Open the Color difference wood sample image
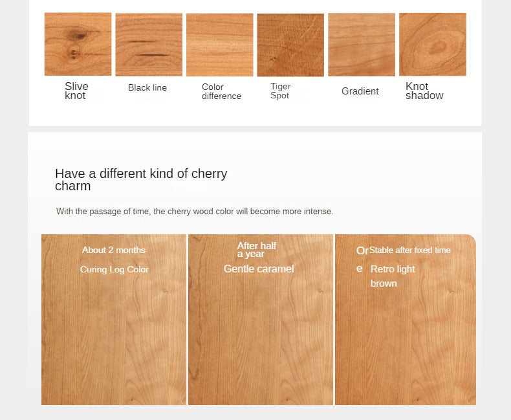The width and height of the screenshot is (511, 420). (x=219, y=44)
